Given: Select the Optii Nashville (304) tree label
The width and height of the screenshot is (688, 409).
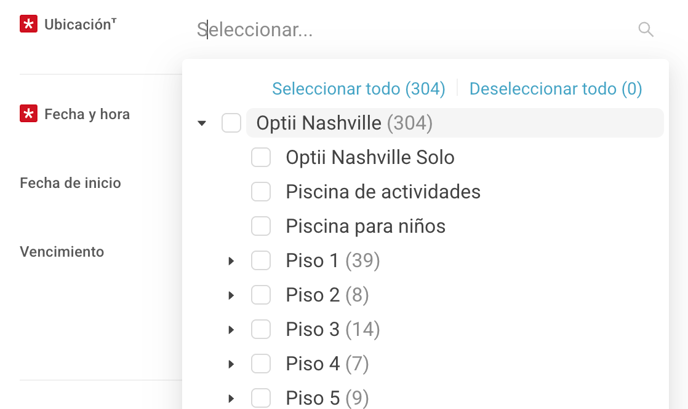Looking at the screenshot, I should 344,123.
